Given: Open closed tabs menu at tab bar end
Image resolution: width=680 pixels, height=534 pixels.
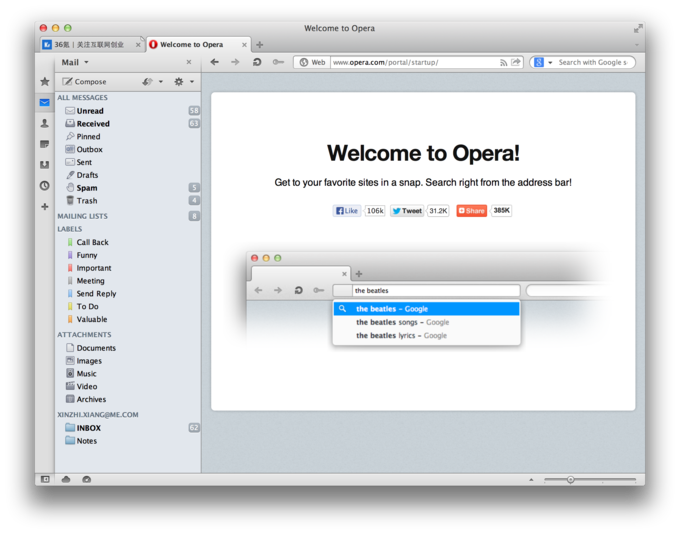Looking at the screenshot, I should click(637, 45).
